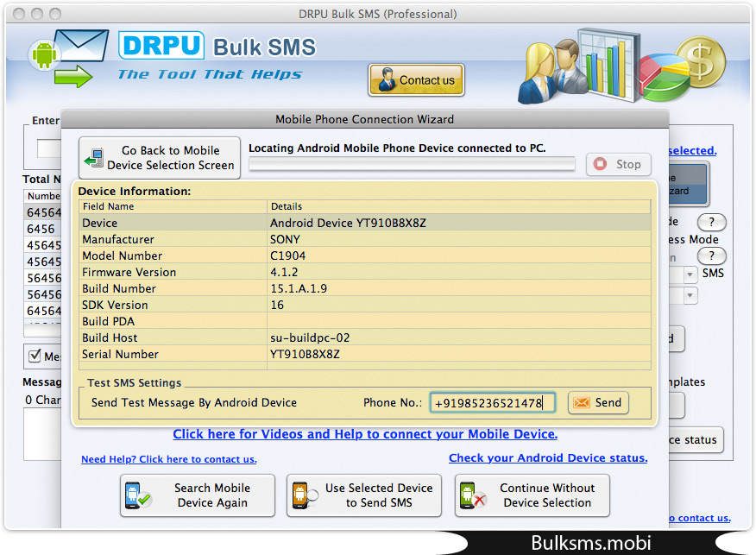Select the Manufacturer SONY row
Viewport: 756px width, 555px height.
[x=365, y=239]
